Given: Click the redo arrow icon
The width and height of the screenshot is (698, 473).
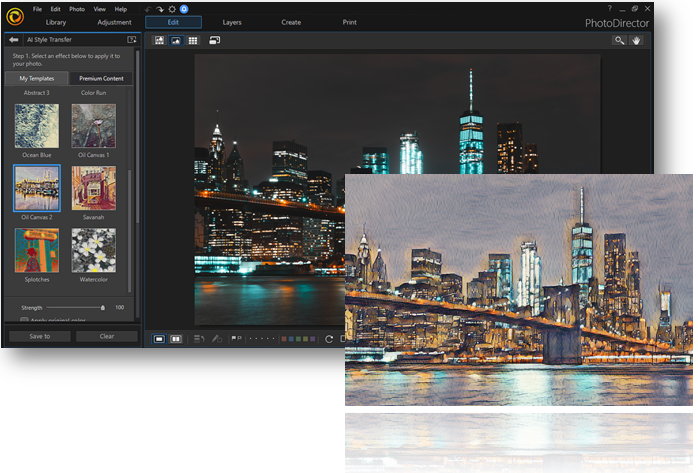Looking at the screenshot, I should click(158, 9).
